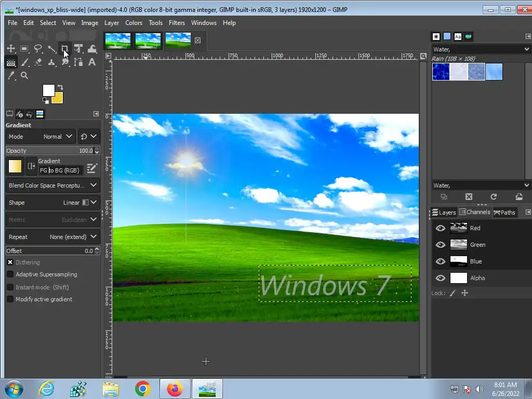Viewport: 532px width, 399px height.
Task: Enable Modify active gradient checkbox
Action: pyautogui.click(x=10, y=299)
